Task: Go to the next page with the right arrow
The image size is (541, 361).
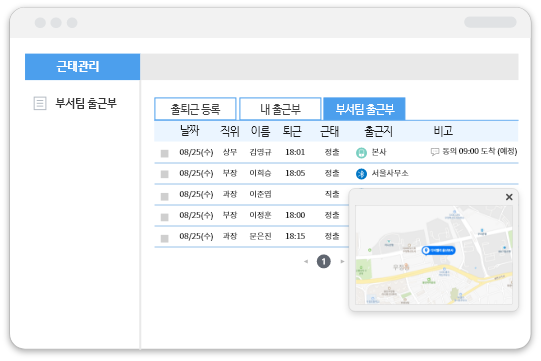Action: click(x=342, y=261)
